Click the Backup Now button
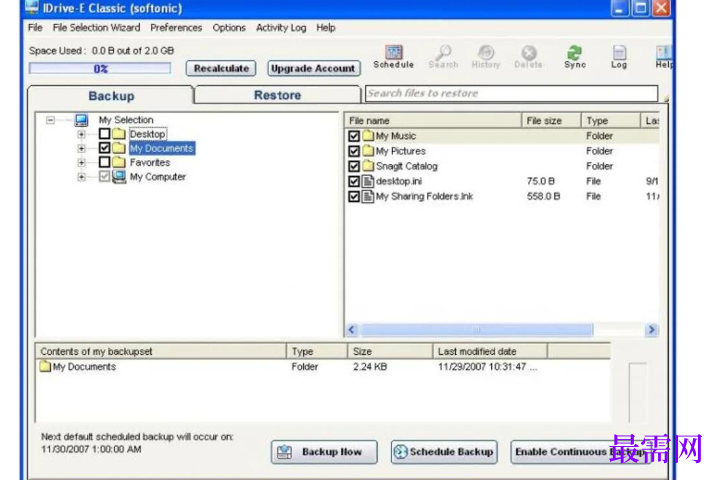721x480 pixels. click(x=324, y=452)
